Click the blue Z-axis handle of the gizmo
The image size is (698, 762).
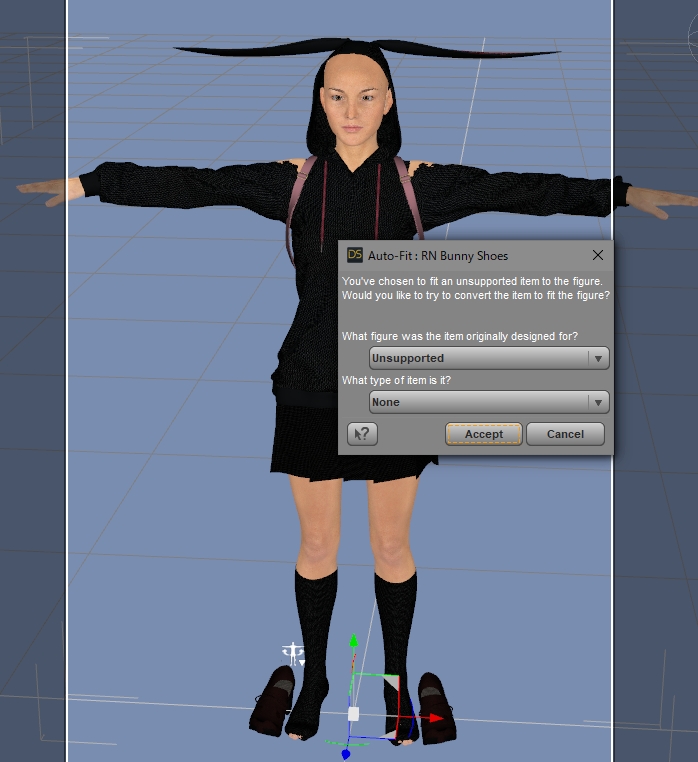[x=346, y=754]
